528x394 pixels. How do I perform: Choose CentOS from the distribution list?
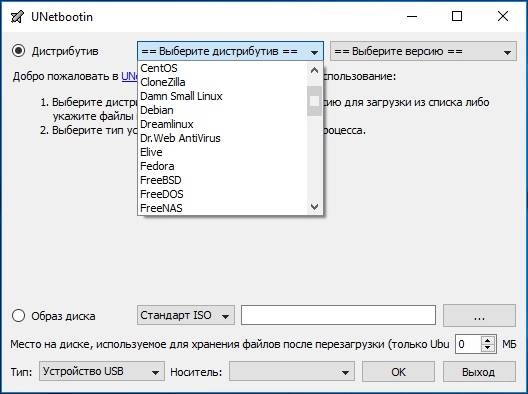(223, 68)
